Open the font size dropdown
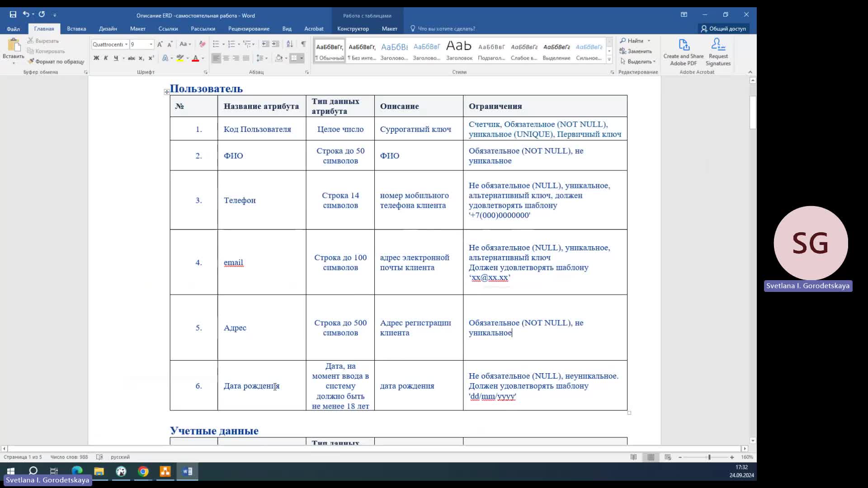 coord(151,44)
